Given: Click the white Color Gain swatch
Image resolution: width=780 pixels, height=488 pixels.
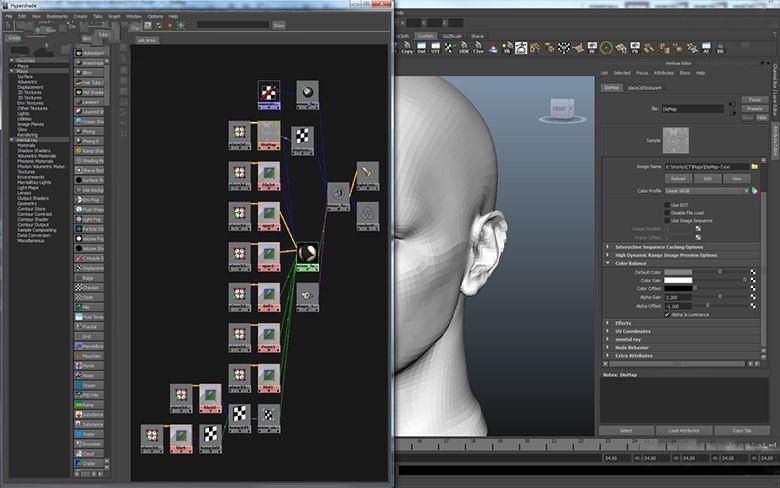Looking at the screenshot, I should click(678, 281).
